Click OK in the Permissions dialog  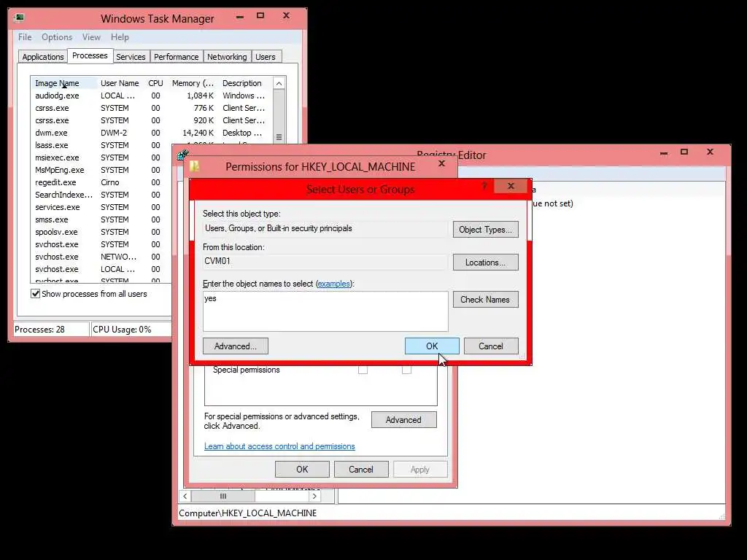click(302, 470)
